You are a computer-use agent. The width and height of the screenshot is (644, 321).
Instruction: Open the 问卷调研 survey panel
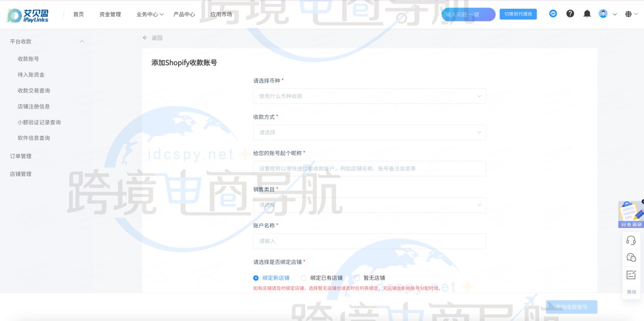pyautogui.click(x=630, y=214)
